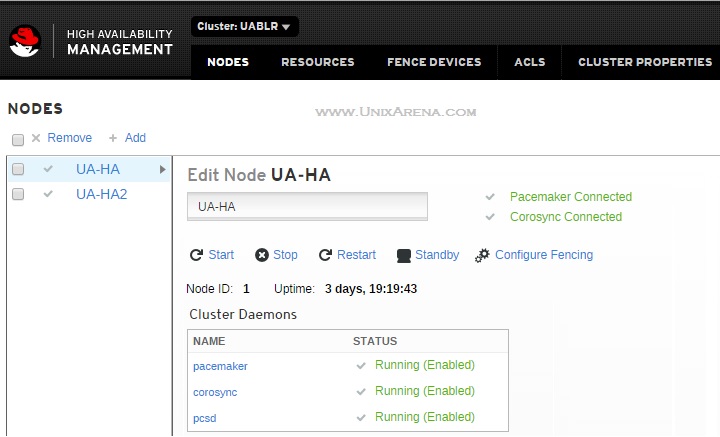The image size is (720, 437).
Task: Check the UA-HA2 node checkbox
Action: pyautogui.click(x=18, y=194)
